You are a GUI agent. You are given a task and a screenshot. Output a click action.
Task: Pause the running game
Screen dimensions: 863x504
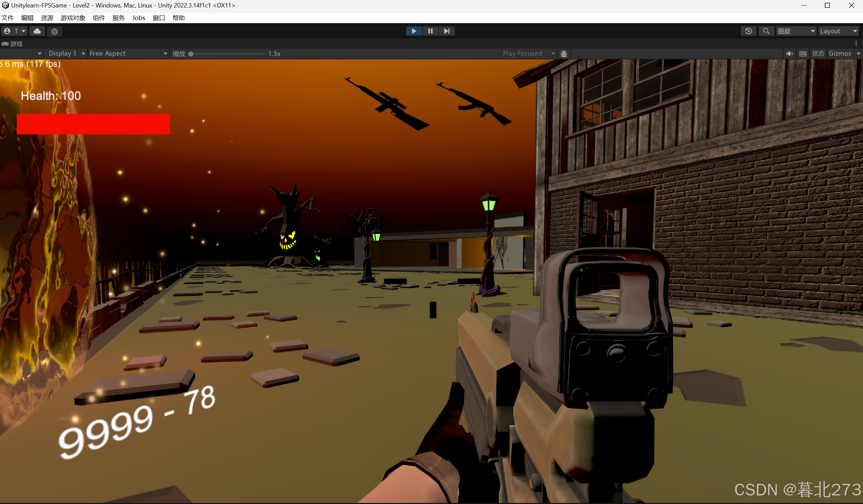pyautogui.click(x=430, y=31)
